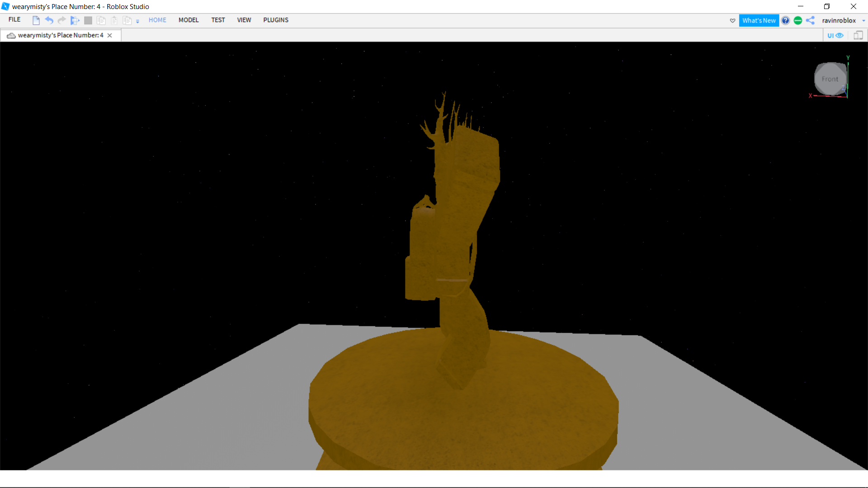Screen dimensions: 868x488
Task: Copy the selection using the Copy icon
Action: pos(101,20)
